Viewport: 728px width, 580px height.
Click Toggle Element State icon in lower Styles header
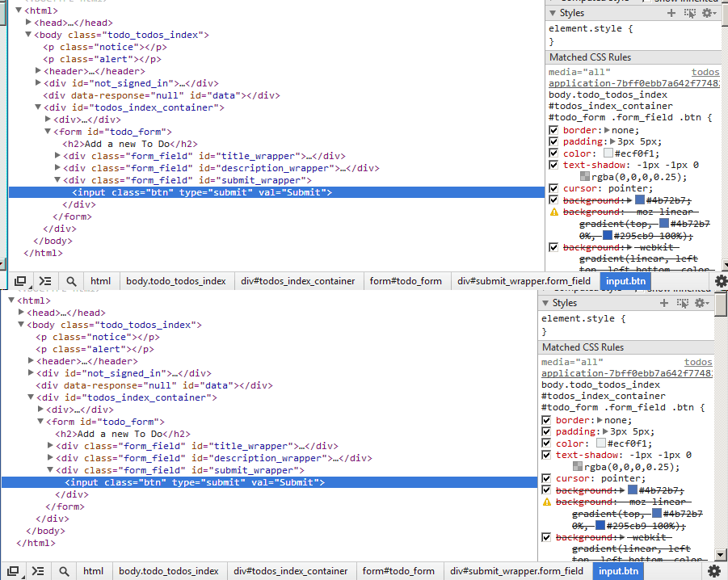pos(683,303)
